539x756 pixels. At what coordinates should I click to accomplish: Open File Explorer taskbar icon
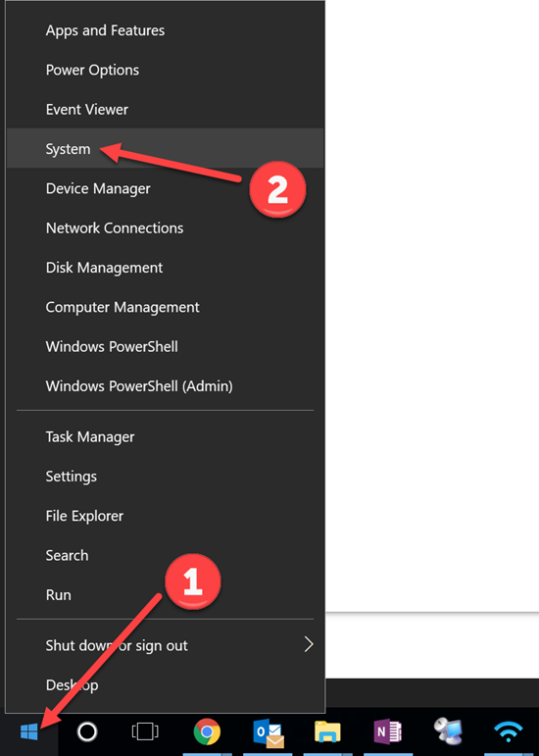click(x=327, y=731)
